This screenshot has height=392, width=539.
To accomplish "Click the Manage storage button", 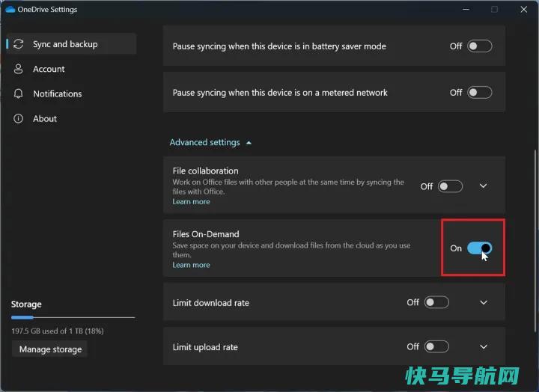I will [50, 349].
